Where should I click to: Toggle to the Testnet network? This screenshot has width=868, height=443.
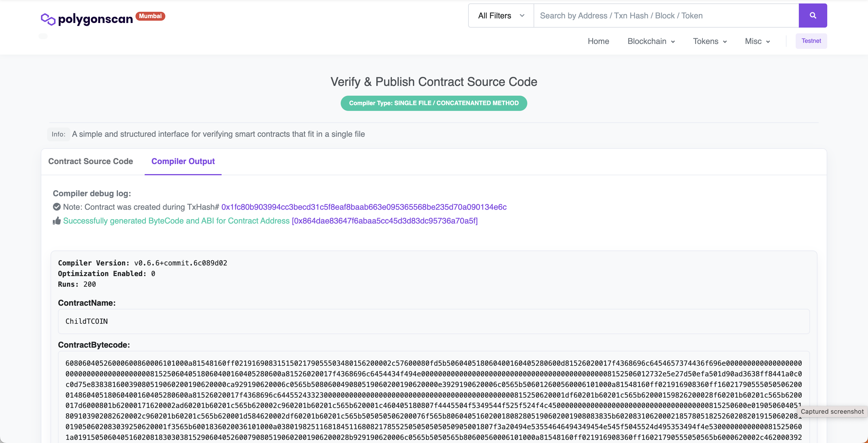[811, 41]
